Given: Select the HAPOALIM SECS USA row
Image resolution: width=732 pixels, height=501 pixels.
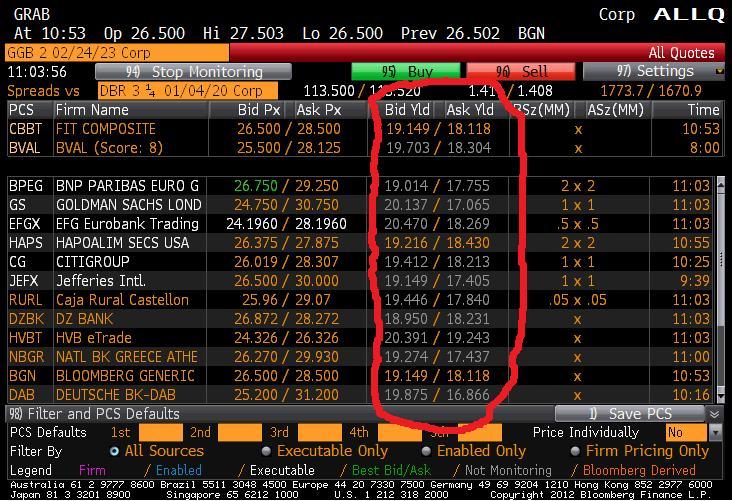Looking at the screenshot, I should 361,243.
